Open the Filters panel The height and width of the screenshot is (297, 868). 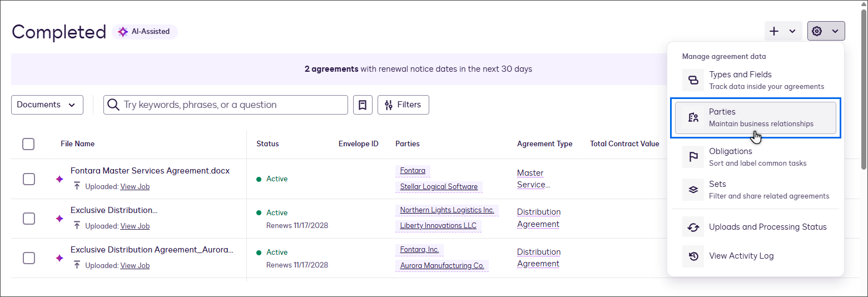tap(403, 105)
